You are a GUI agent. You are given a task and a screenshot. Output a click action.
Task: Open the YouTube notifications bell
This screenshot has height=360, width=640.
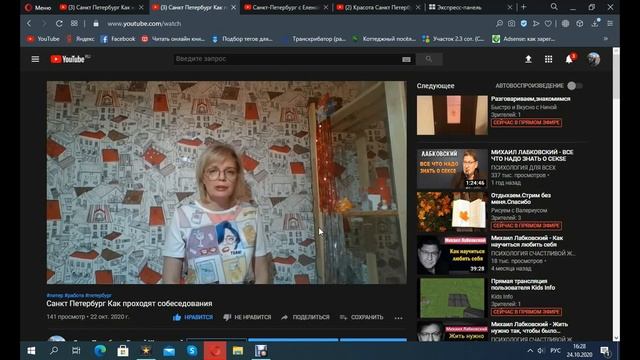coord(569,59)
